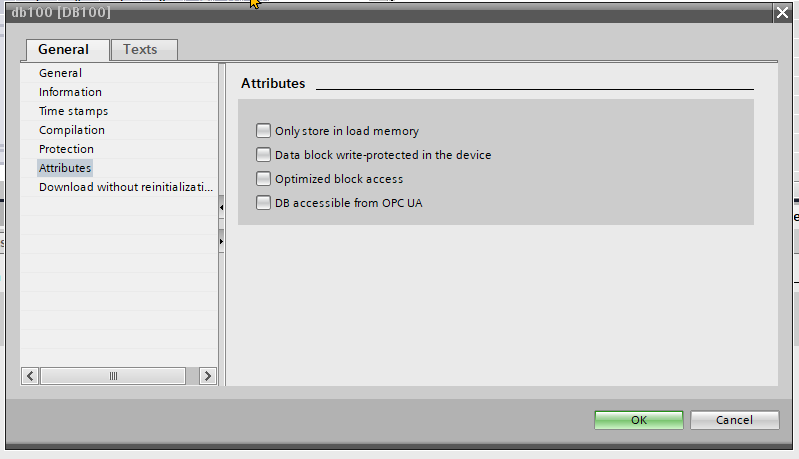The width and height of the screenshot is (799, 459).
Task: Click the horizontal scrollbar thumb in navigation
Action: pos(113,376)
